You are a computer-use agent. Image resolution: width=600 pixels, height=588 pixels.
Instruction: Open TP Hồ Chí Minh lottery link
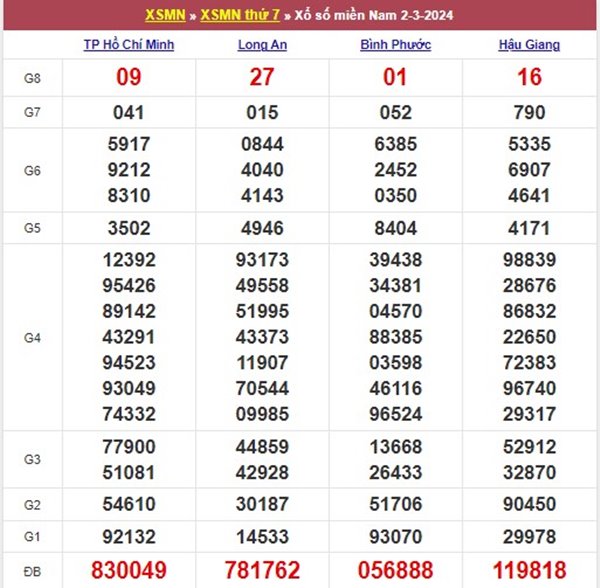point(129,45)
